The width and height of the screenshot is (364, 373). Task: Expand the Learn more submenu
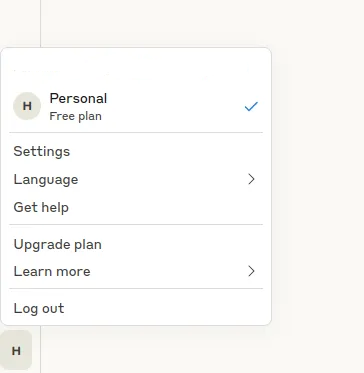(x=136, y=271)
